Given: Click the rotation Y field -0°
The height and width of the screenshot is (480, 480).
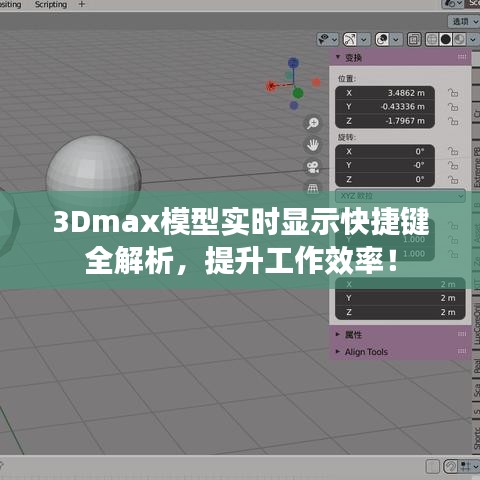Looking at the screenshot, I should (385, 165).
